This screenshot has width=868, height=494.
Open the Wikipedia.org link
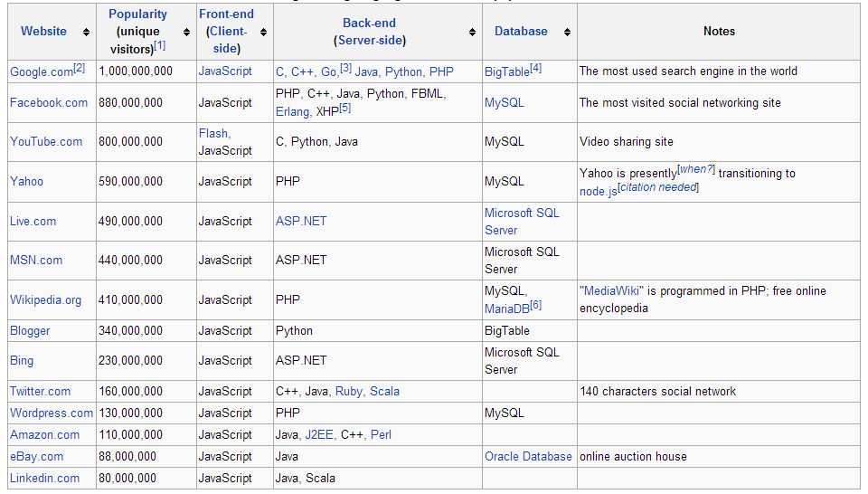[45, 300]
